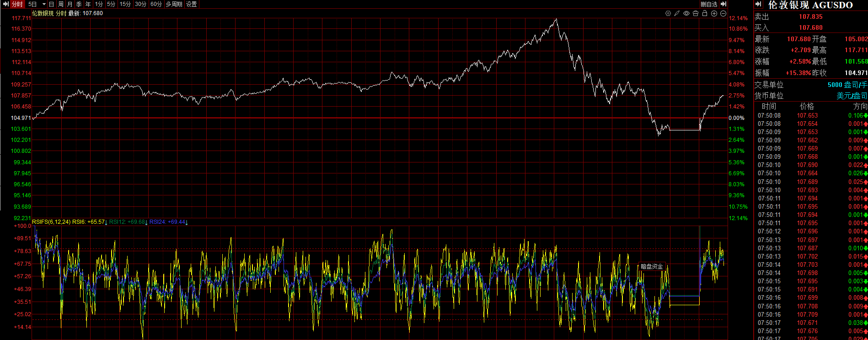The height and width of the screenshot is (340, 868).
Task: Open the 设置 settings button
Action: (x=192, y=4)
